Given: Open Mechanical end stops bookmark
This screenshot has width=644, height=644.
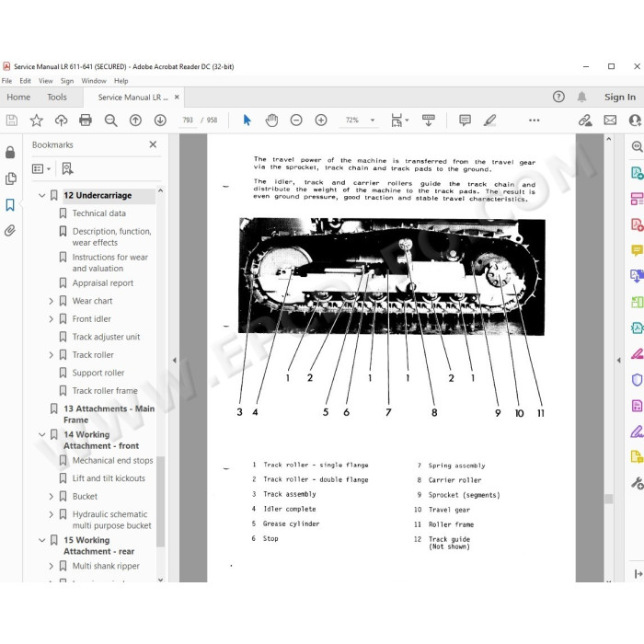Looking at the screenshot, I should [x=112, y=460].
